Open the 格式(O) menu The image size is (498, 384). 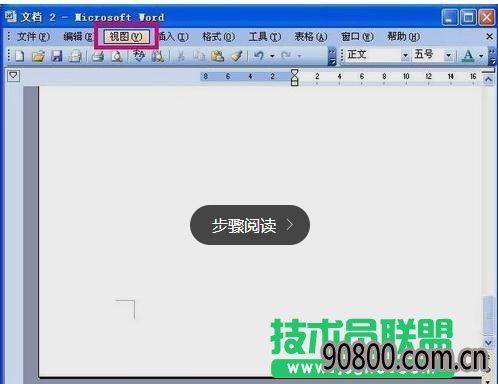[218, 37]
